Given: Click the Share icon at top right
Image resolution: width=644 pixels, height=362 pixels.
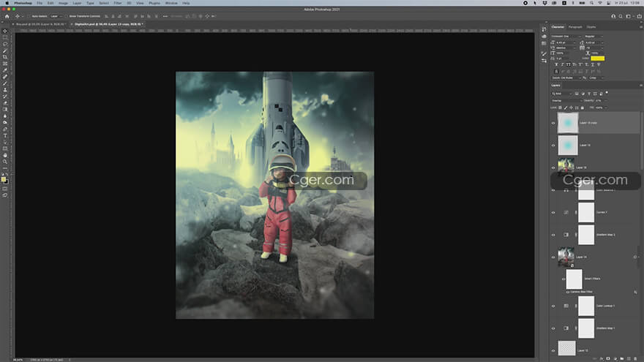Looking at the screenshot, I should tap(639, 16).
